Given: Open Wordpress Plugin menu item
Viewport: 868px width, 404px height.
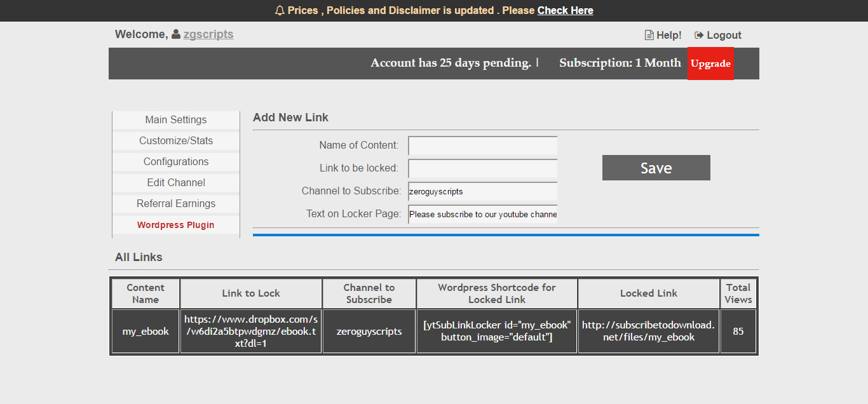Looking at the screenshot, I should (176, 225).
